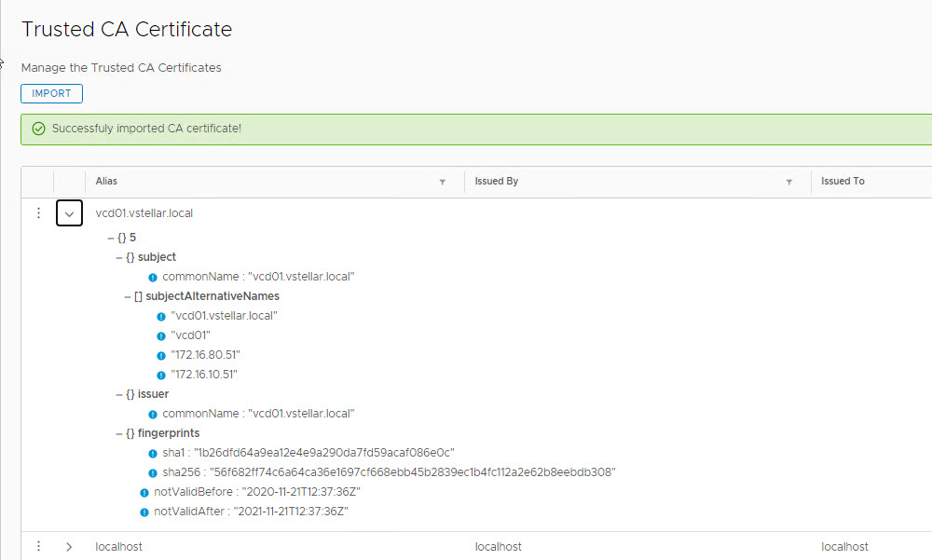This screenshot has width=932, height=560.
Task: Click the info icon beside sha256 fingerprint
Action: pos(153,472)
